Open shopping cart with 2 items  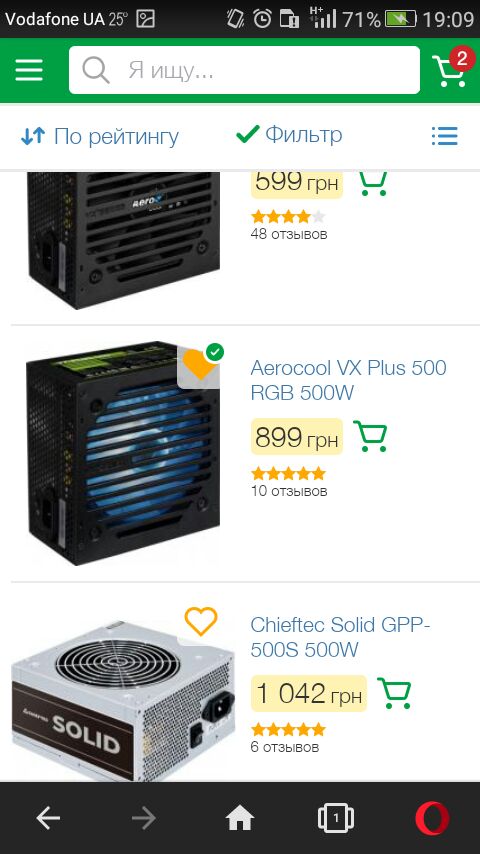tap(452, 69)
